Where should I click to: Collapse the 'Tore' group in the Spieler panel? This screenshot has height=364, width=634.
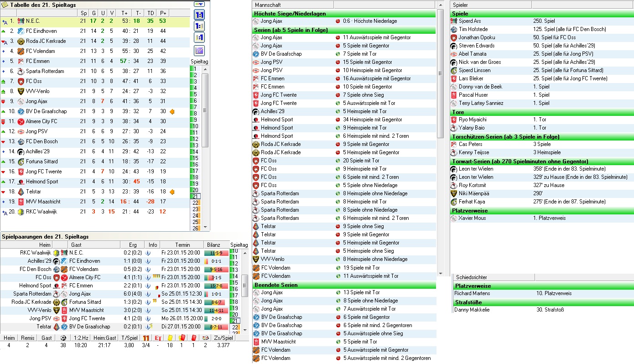[x=542, y=112]
